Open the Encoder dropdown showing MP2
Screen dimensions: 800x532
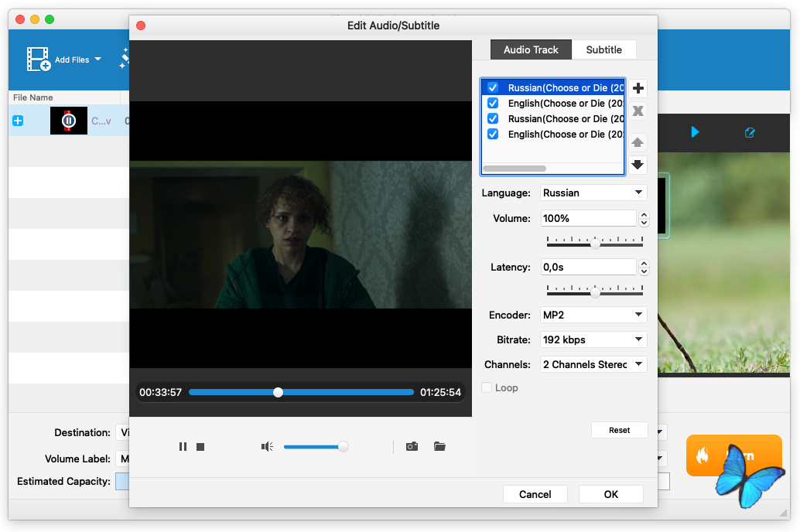(x=593, y=315)
